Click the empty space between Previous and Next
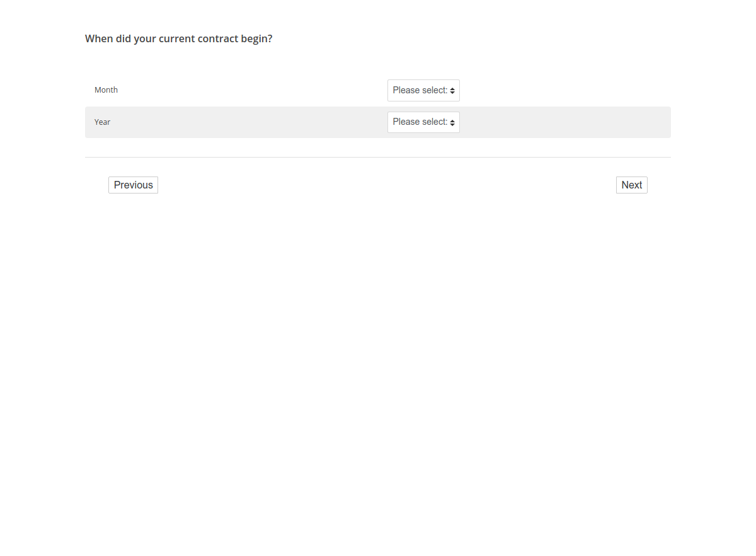Viewport: 756px width, 556px height. coord(378,185)
